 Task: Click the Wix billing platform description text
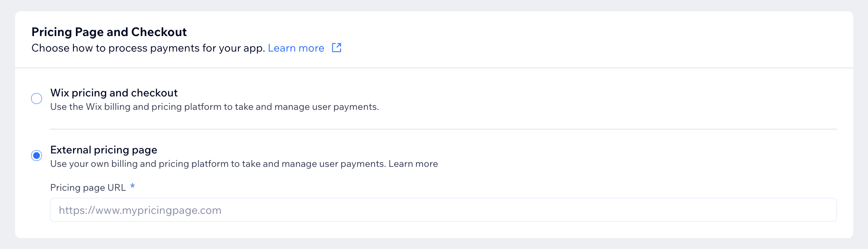tap(214, 107)
